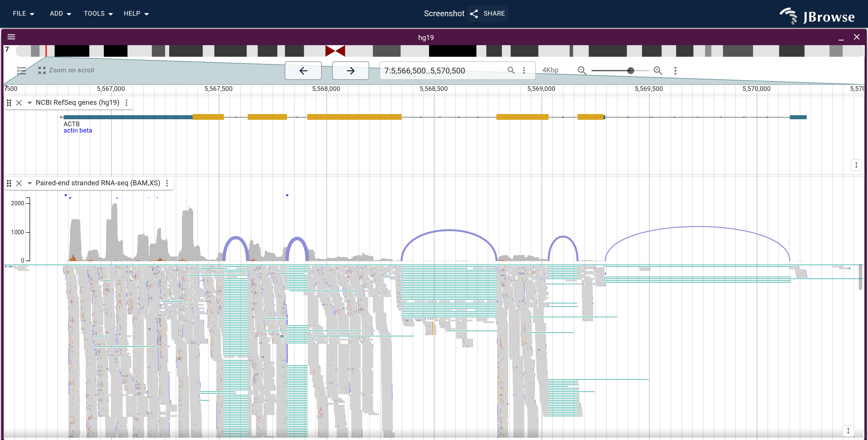
Task: Click the RNA-seq track height resize icon
Action: (x=848, y=431)
